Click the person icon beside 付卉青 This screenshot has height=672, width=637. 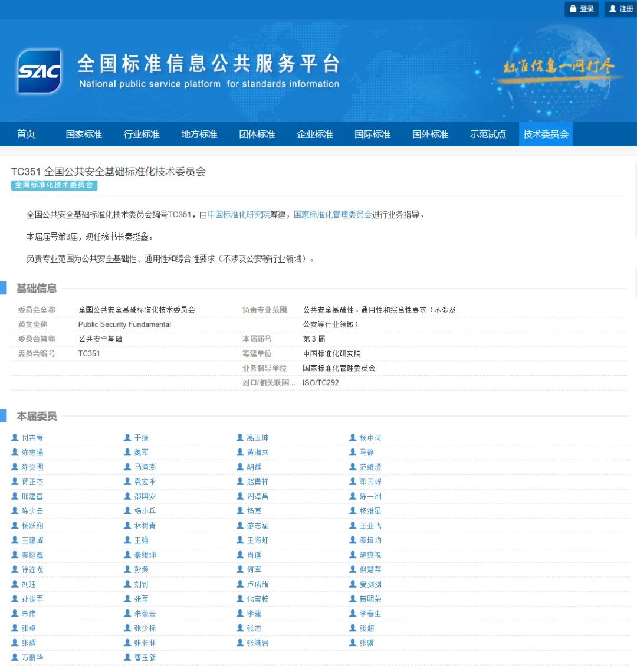pyautogui.click(x=15, y=437)
